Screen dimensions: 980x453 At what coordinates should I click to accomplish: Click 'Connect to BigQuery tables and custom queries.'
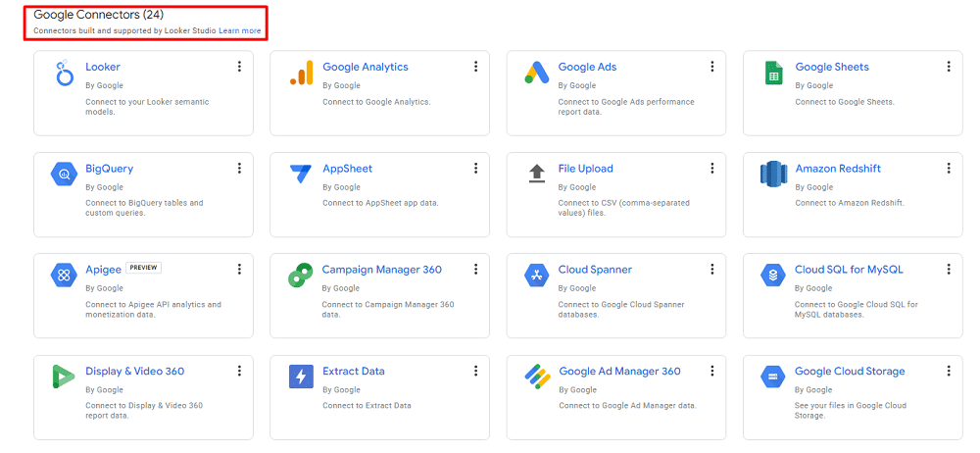144,208
